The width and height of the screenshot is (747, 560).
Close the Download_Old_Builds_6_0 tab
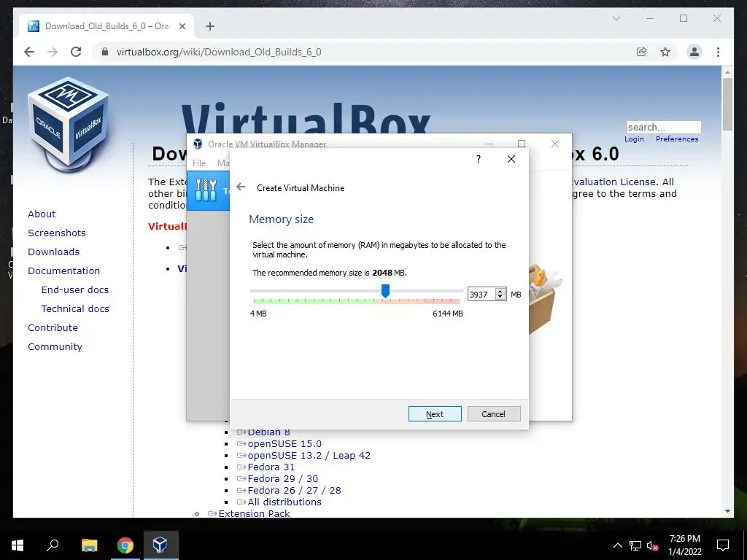click(182, 26)
